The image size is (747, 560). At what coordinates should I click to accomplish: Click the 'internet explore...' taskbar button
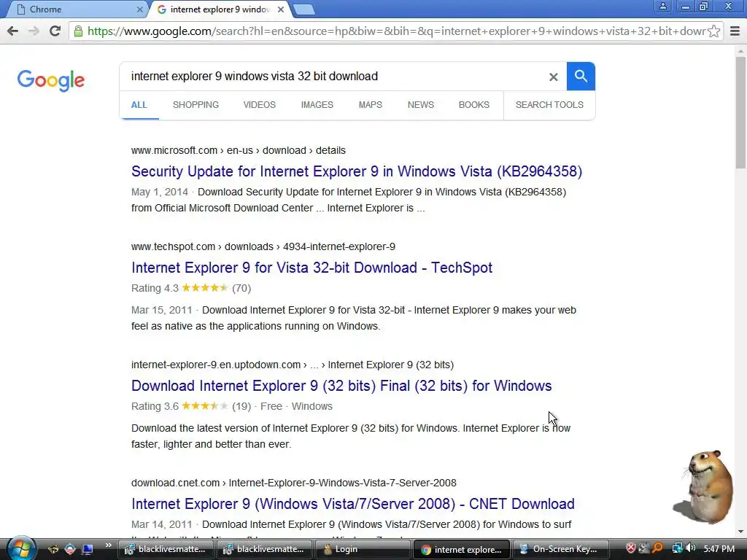462,549
